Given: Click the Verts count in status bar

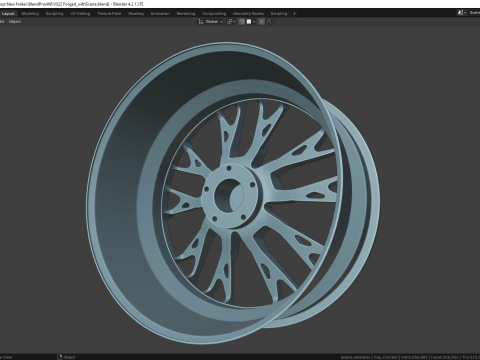Looking at the screenshot, I should (414, 357).
